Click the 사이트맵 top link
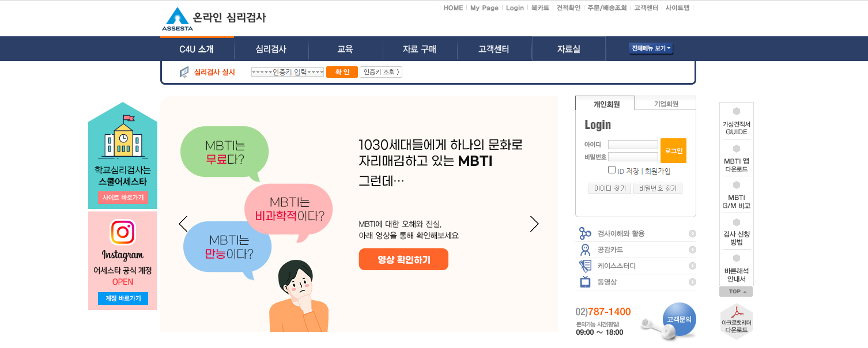 677,8
